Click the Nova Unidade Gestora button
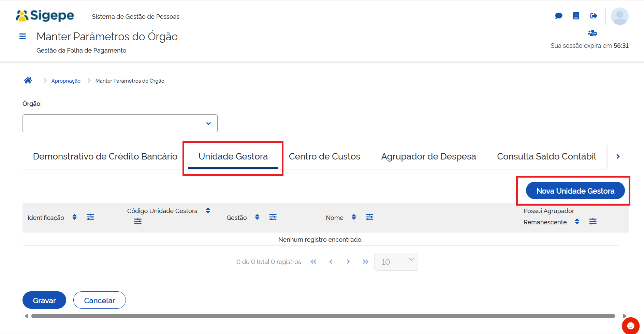 pos(575,191)
